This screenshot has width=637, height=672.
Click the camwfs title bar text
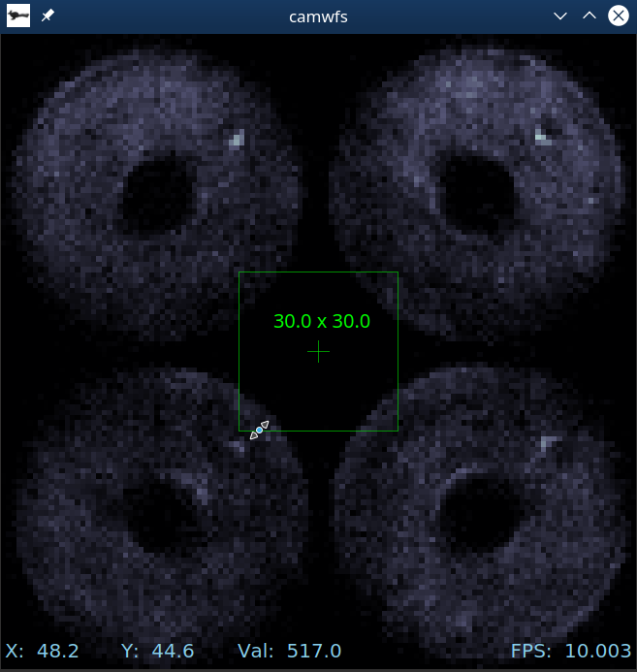tap(318, 17)
